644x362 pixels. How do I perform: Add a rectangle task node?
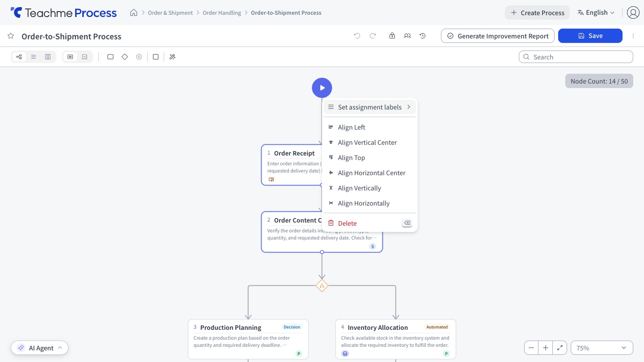(x=110, y=57)
